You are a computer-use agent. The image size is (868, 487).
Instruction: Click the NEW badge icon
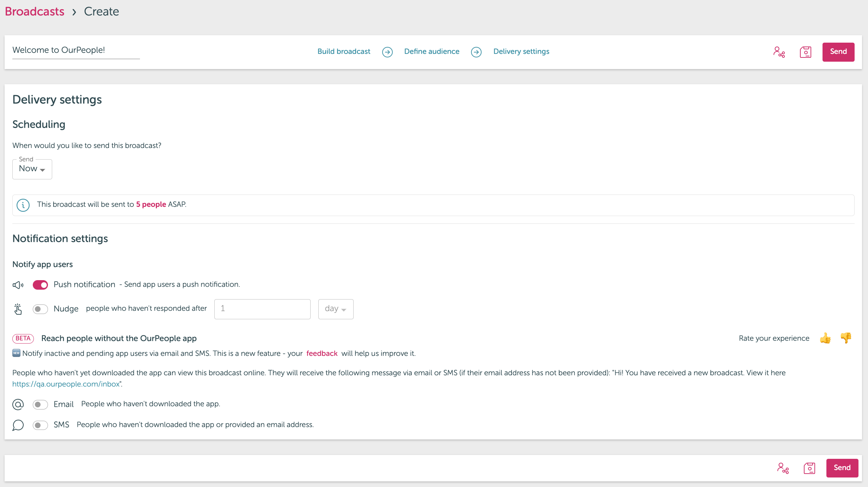tap(16, 353)
